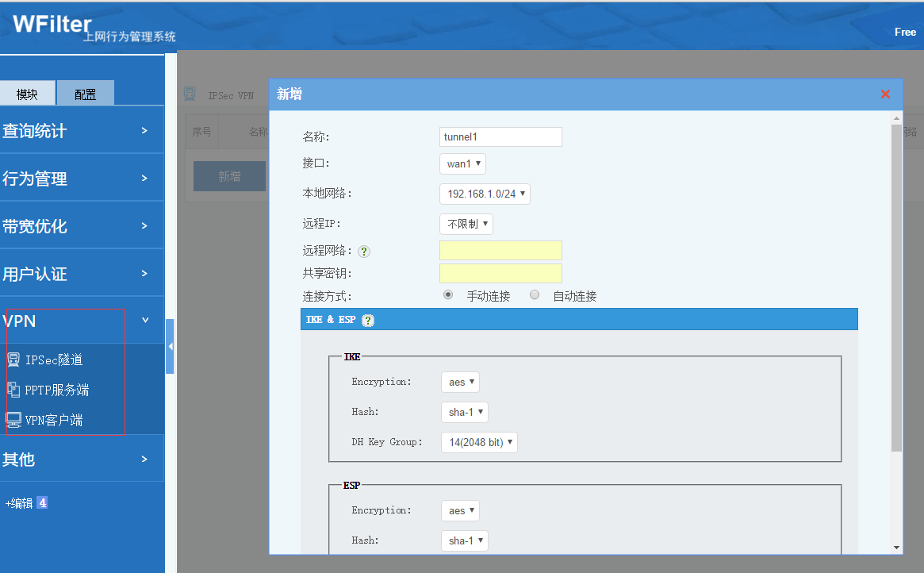The width and height of the screenshot is (924, 573).
Task: Select 自动连接 radio button
Action: pyautogui.click(x=535, y=295)
